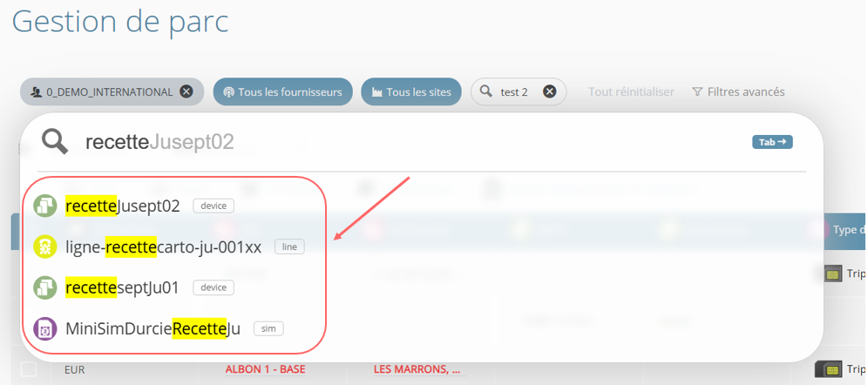Click the device icon beside recetteseptJu01

44,287
